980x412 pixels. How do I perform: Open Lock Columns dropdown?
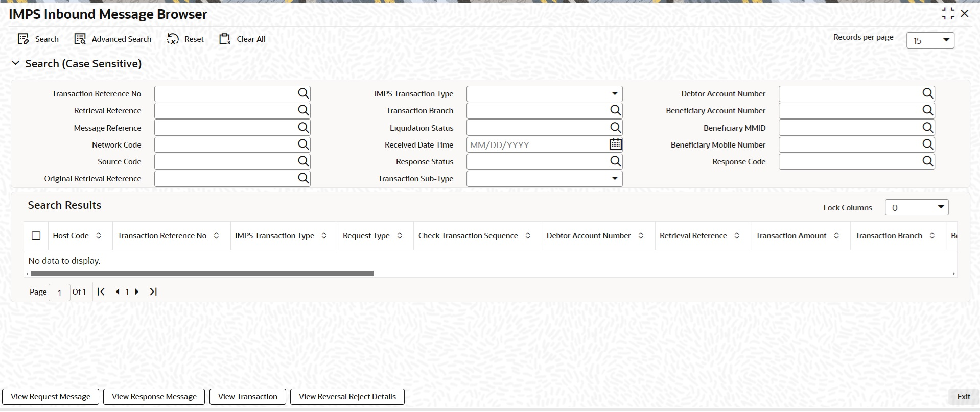[x=917, y=207]
